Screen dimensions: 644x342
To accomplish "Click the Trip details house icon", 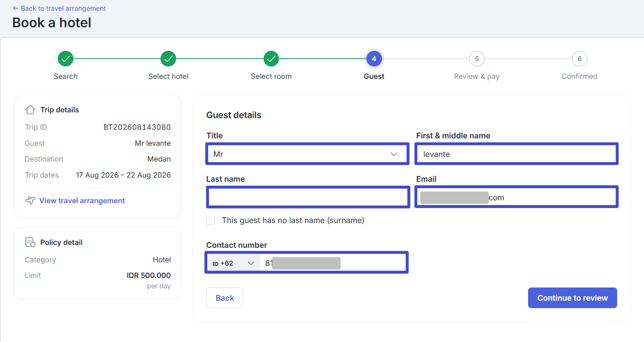I will pyautogui.click(x=30, y=110).
